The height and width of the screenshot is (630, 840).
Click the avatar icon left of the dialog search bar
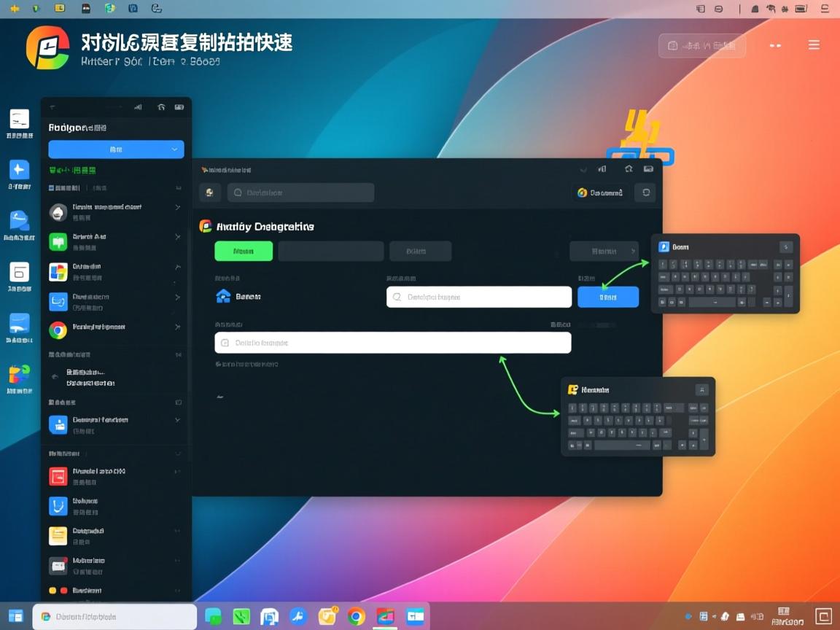pyautogui.click(x=210, y=192)
